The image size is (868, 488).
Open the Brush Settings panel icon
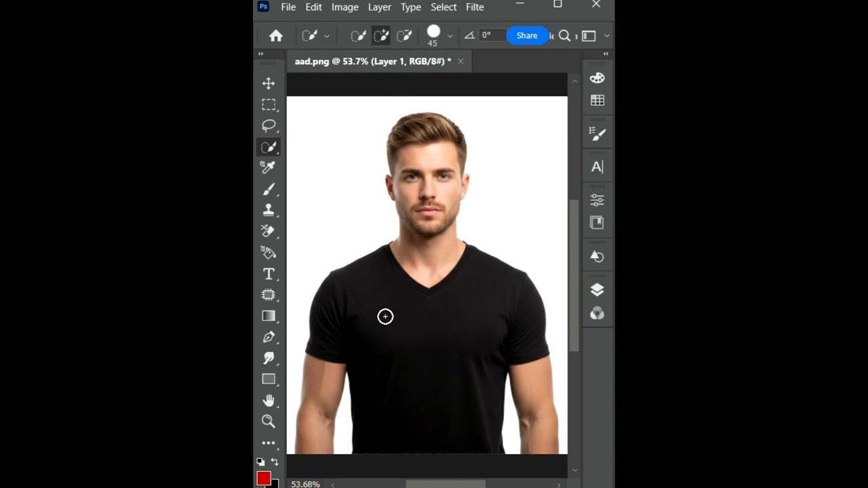pyautogui.click(x=597, y=134)
